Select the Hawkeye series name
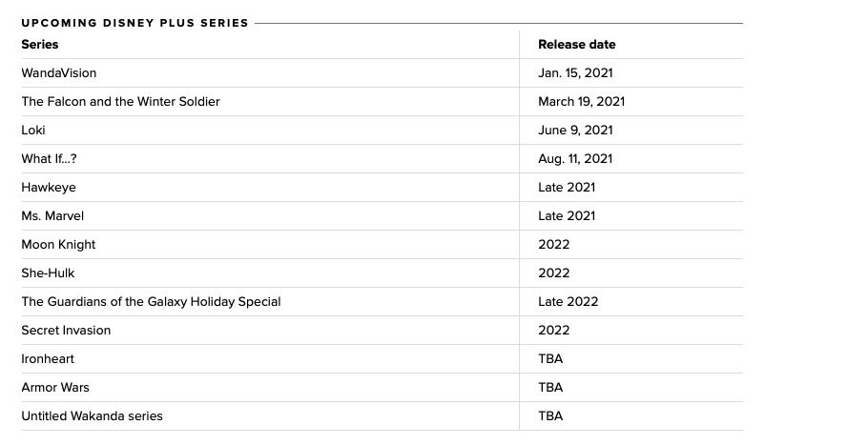The image size is (868, 445). 49,188
